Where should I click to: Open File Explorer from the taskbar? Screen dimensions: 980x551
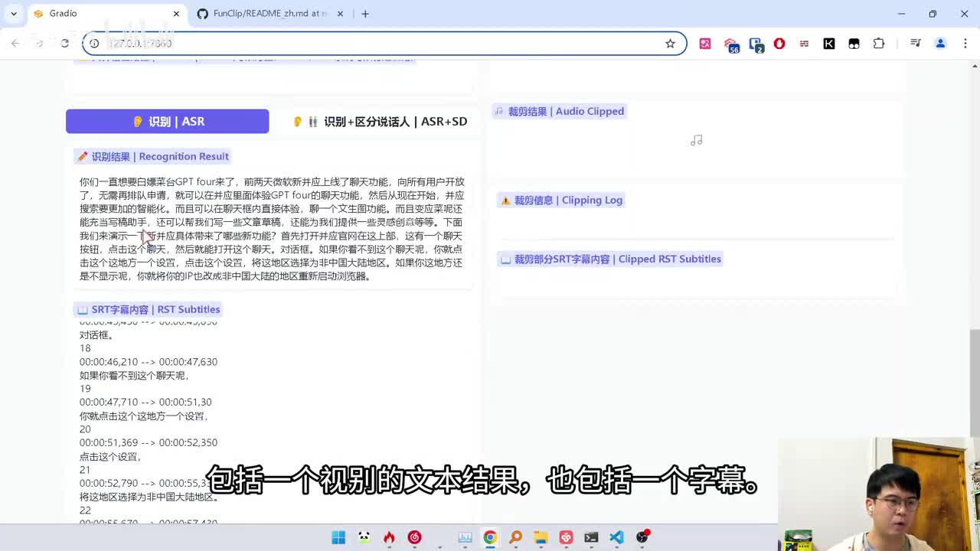pyautogui.click(x=541, y=537)
